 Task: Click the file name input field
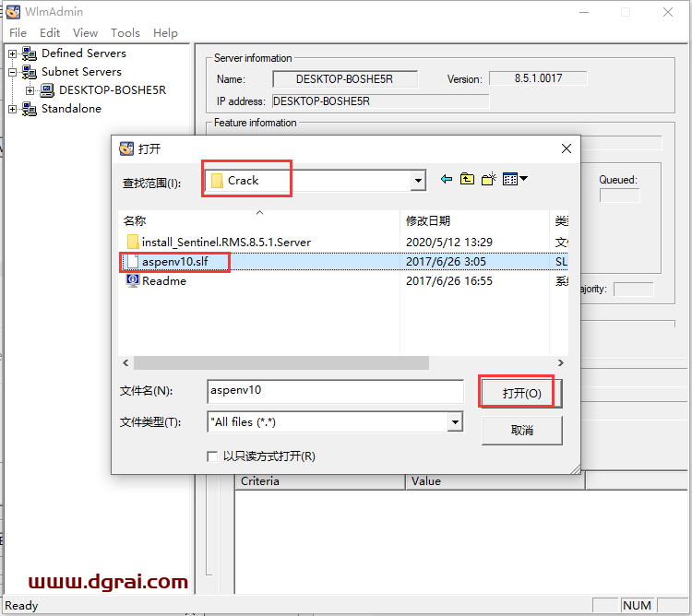point(335,391)
